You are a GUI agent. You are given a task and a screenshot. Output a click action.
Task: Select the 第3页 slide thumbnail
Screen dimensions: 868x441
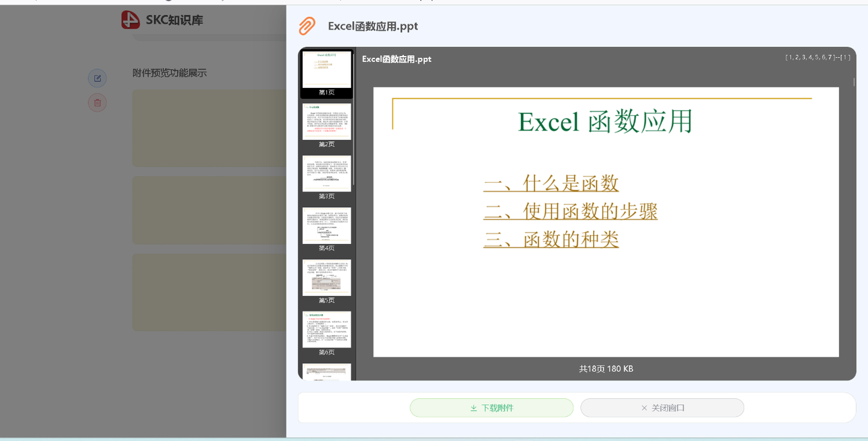[x=327, y=174]
